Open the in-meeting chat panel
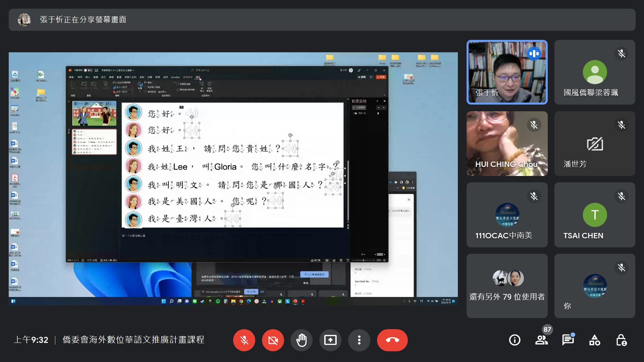 pos(568,340)
